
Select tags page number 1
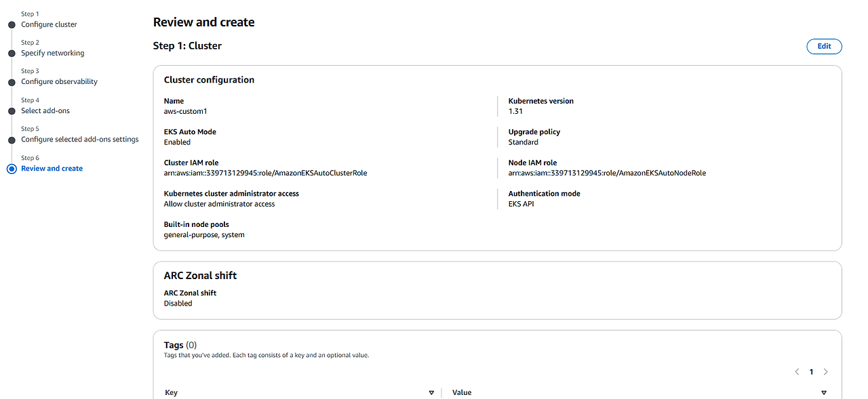811,372
